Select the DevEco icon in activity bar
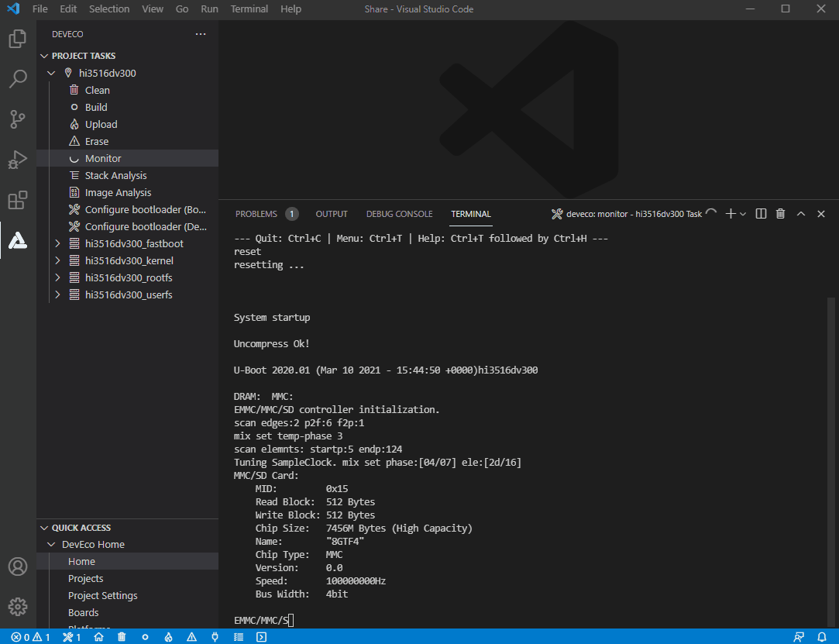This screenshot has height=644, width=839. pyautogui.click(x=18, y=240)
